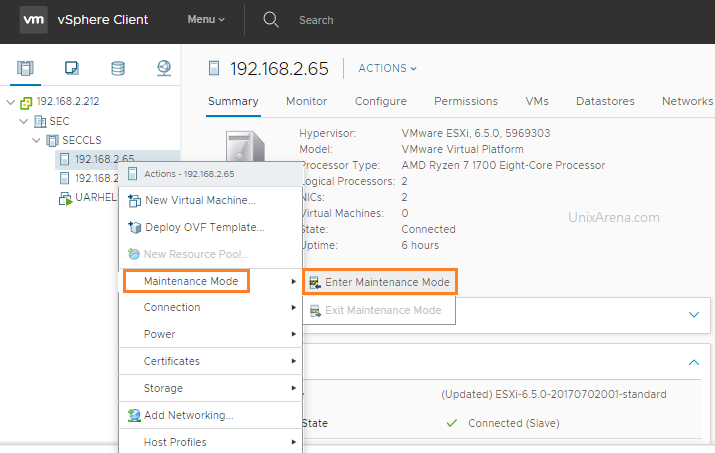Open the Networks tab
The height and width of the screenshot is (453, 715).
(x=687, y=101)
